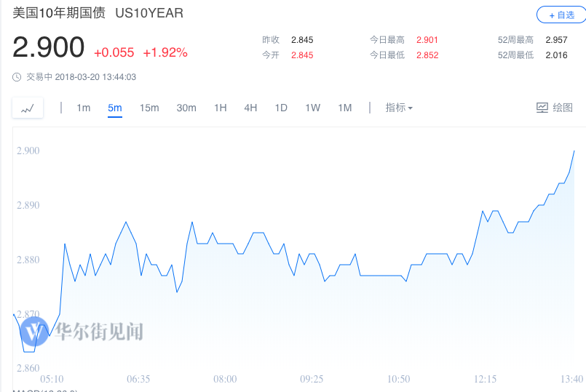Image resolution: width=586 pixels, height=392 pixels.
Task: Switch to the 4H interval
Action: tap(250, 108)
